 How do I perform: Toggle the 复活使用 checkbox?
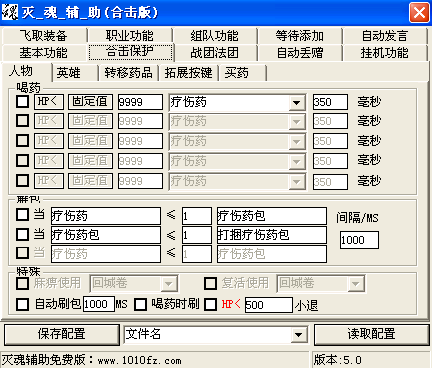click(210, 284)
